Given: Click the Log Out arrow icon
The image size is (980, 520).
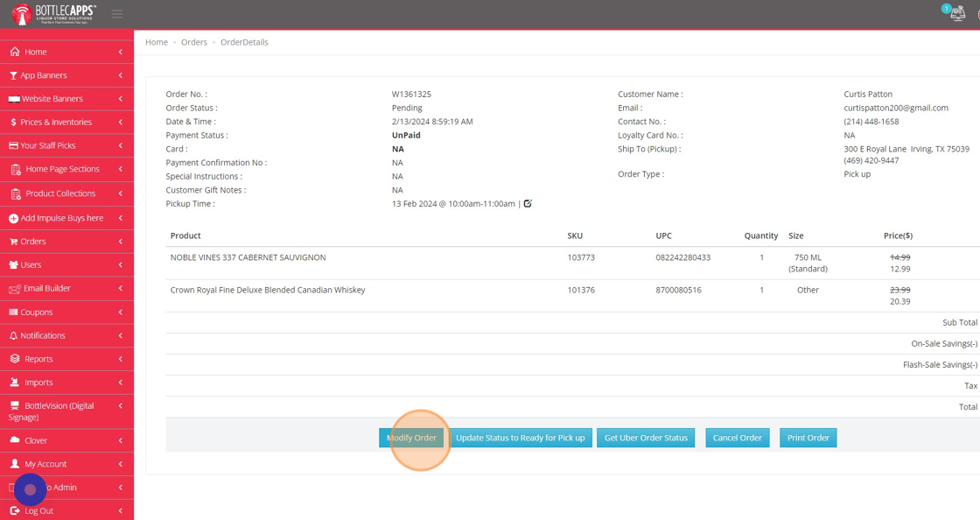Looking at the screenshot, I should [x=15, y=510].
